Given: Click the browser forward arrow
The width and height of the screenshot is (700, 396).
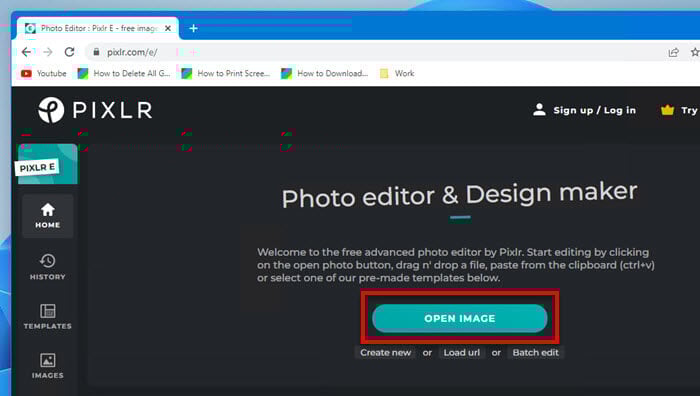Looking at the screenshot, I should [48, 52].
